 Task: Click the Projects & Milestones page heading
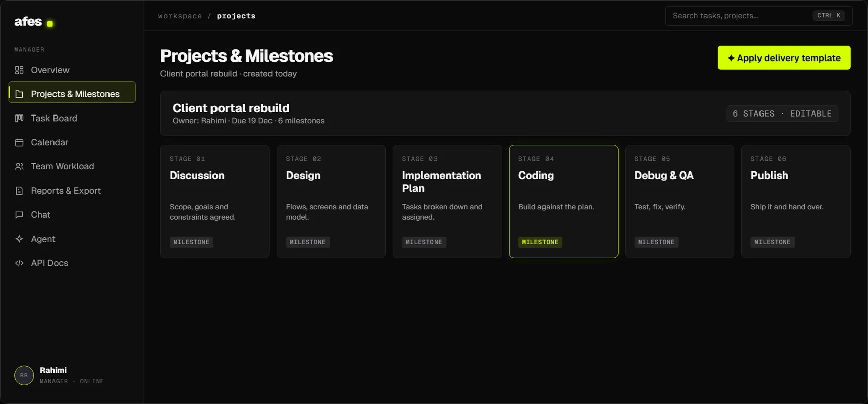tap(247, 55)
